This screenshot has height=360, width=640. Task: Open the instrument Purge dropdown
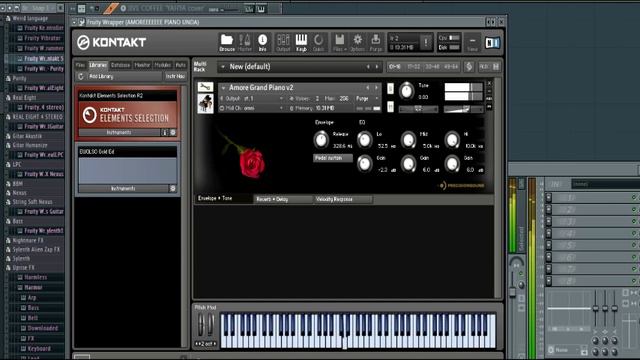pos(367,98)
